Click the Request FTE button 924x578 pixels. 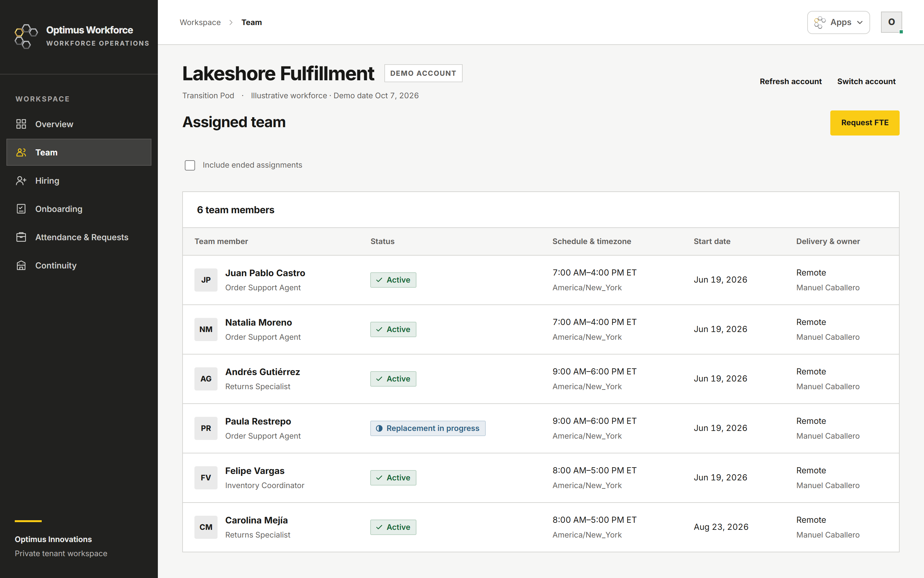(x=864, y=123)
